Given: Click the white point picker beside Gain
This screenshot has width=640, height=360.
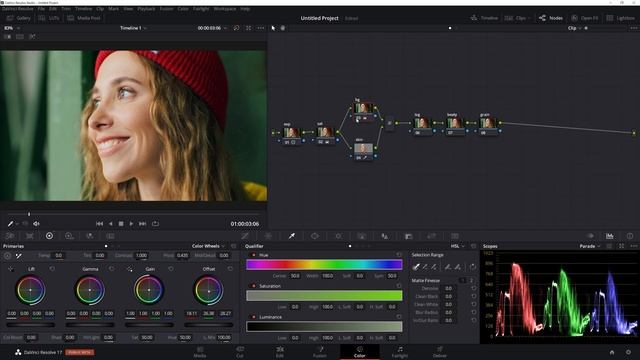Looking at the screenshot, I should click(129, 269).
